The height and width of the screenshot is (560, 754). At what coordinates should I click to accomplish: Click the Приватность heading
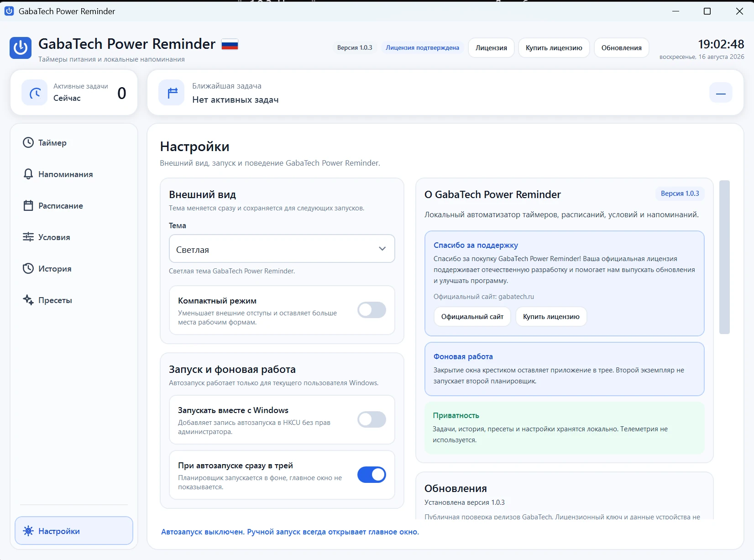point(456,415)
